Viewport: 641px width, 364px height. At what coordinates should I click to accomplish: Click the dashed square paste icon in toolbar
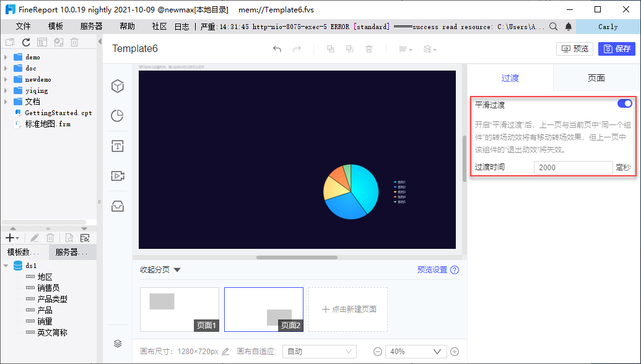[x=349, y=49]
